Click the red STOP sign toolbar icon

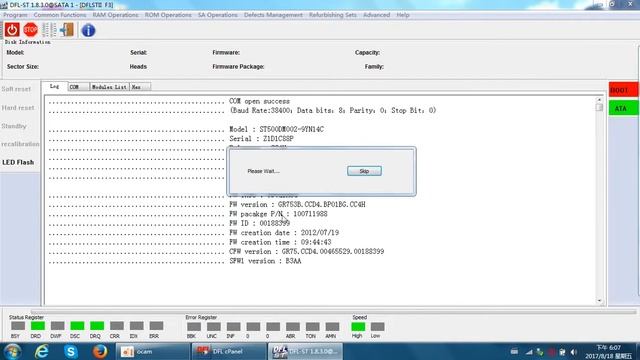pos(31,30)
